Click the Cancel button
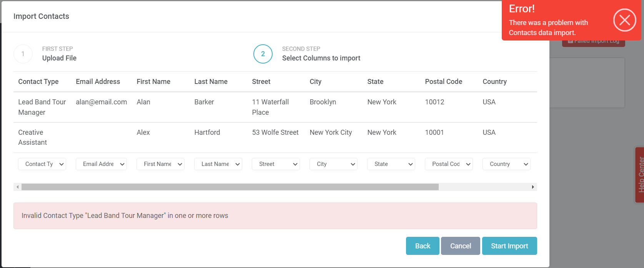Viewport: 644px width, 268px height. [460, 246]
